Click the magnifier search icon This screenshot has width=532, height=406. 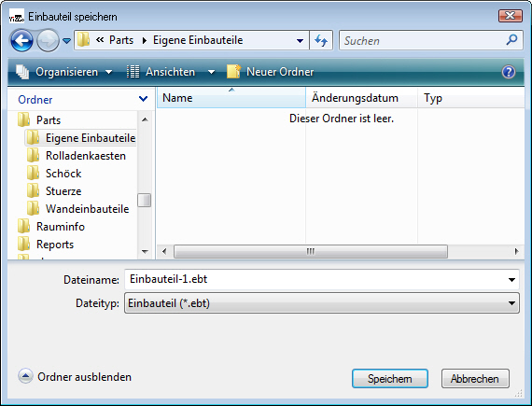[x=511, y=40]
